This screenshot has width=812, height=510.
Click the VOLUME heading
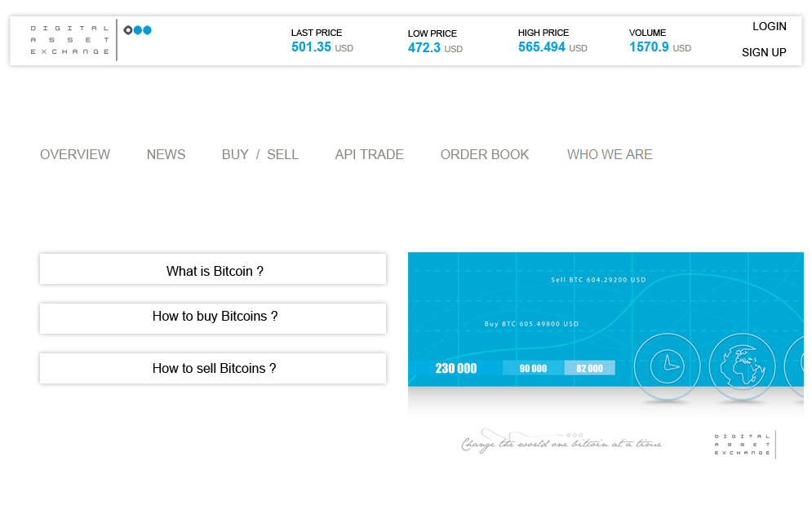click(647, 33)
